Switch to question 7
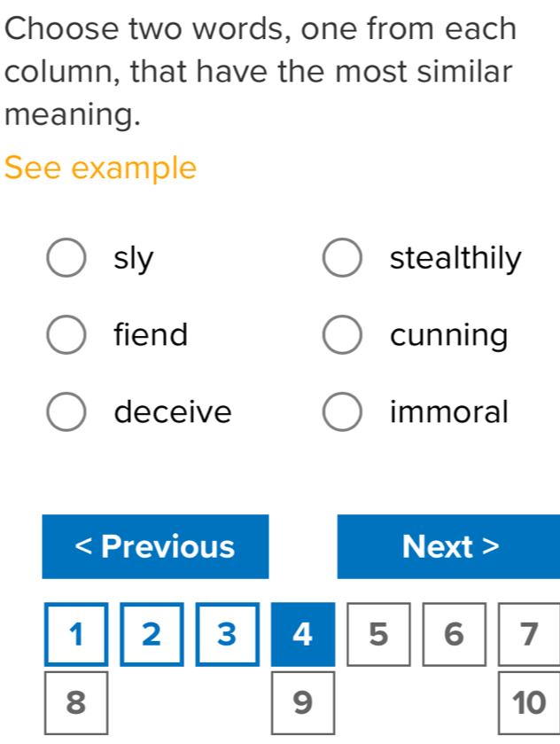This screenshot has width=560, height=744. coord(529,634)
